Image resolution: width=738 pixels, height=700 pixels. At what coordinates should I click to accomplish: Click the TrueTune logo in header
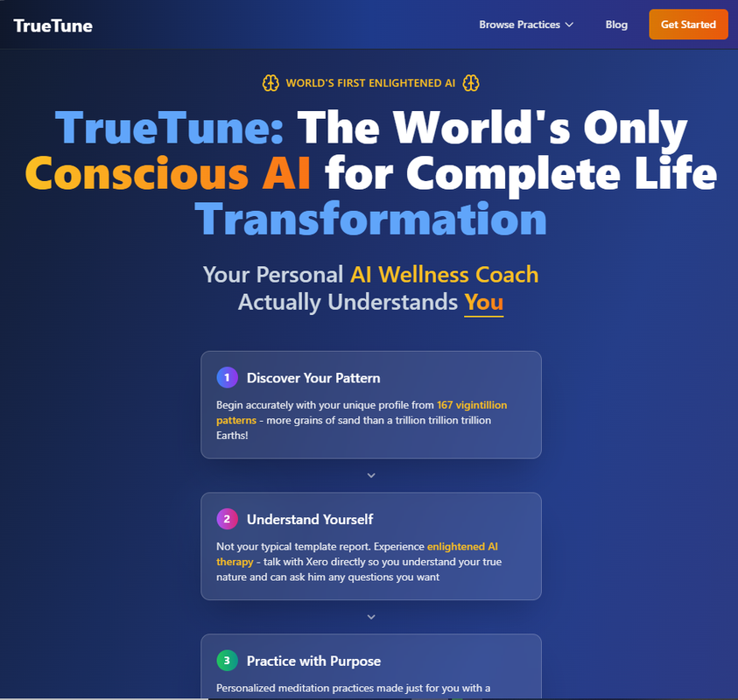pyautogui.click(x=53, y=26)
